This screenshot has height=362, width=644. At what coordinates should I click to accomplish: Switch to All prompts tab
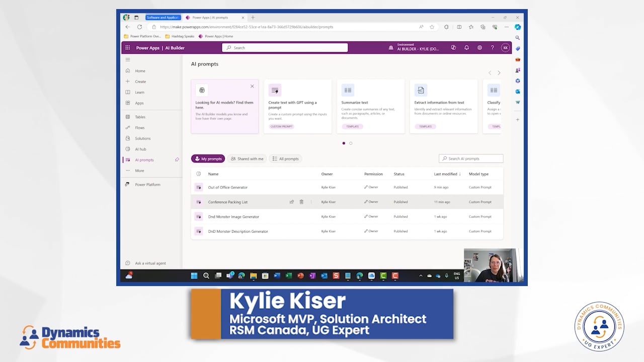click(285, 159)
